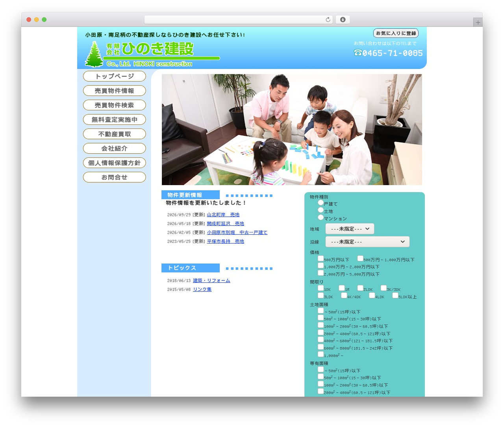Open トップページ in the side menu
Viewport: 504px width, 427px height.
pyautogui.click(x=115, y=76)
